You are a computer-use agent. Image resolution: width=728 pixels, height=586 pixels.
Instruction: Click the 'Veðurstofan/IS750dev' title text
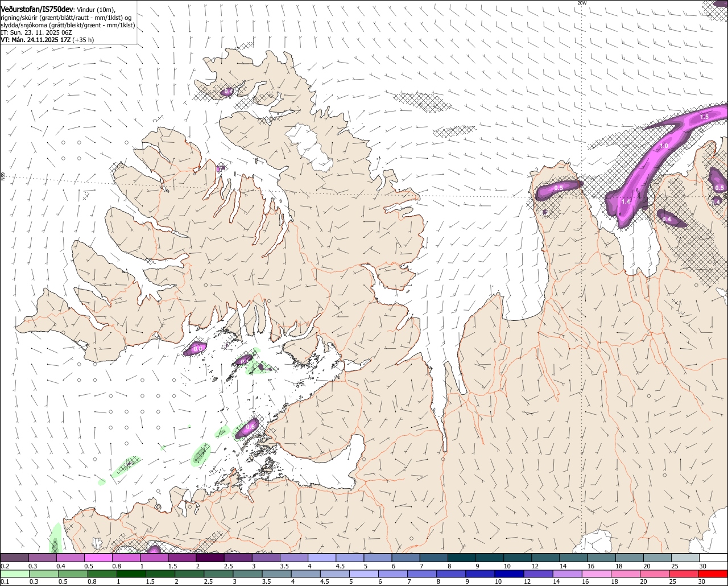click(37, 9)
